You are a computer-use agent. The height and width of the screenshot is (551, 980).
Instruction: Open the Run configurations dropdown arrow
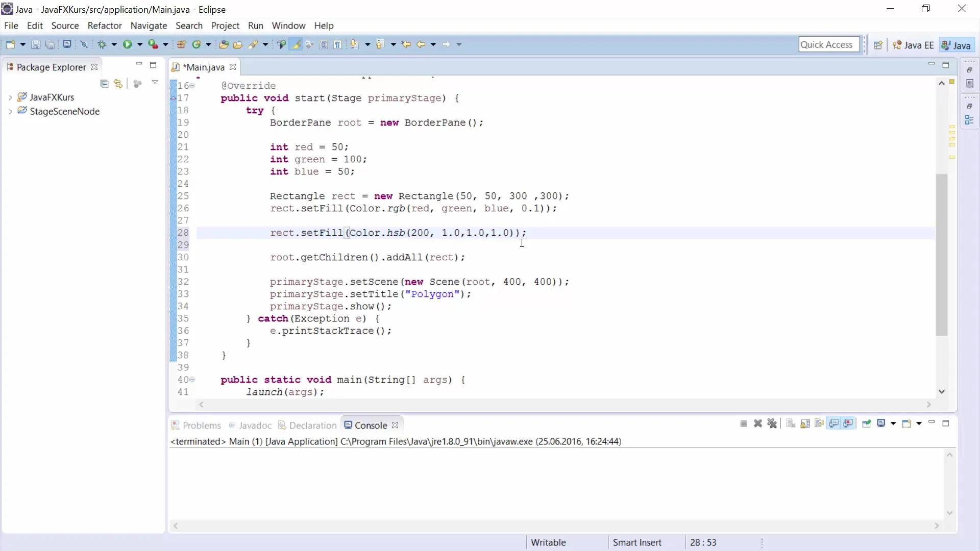139,44
